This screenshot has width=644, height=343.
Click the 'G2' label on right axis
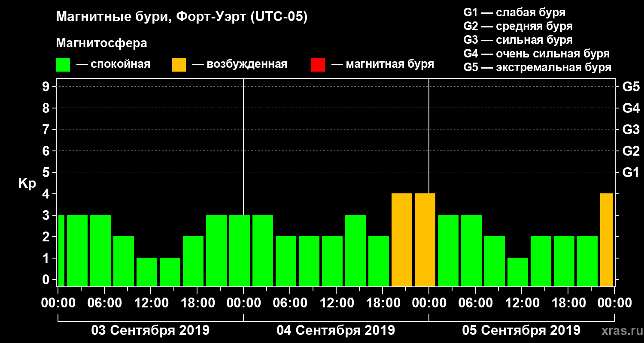click(631, 151)
